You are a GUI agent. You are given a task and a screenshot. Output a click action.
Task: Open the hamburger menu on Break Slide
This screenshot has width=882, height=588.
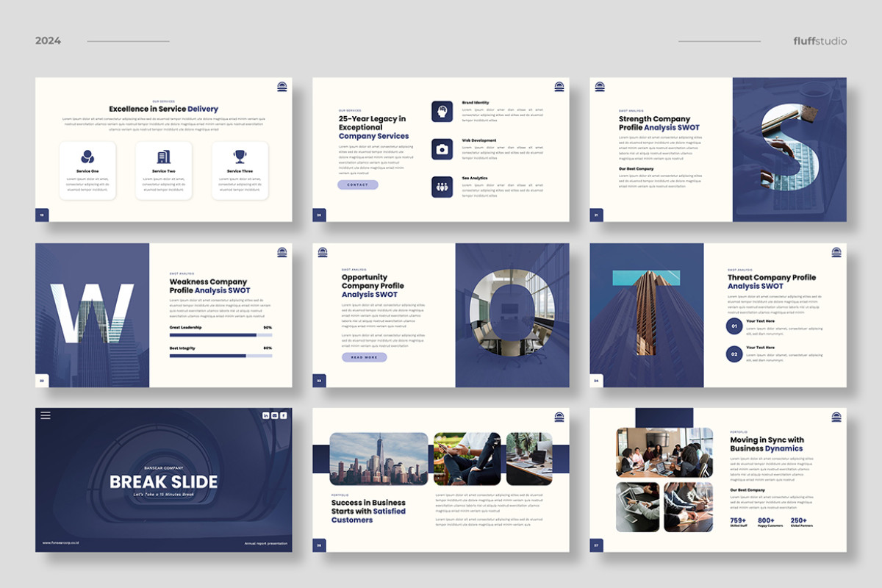(x=46, y=415)
